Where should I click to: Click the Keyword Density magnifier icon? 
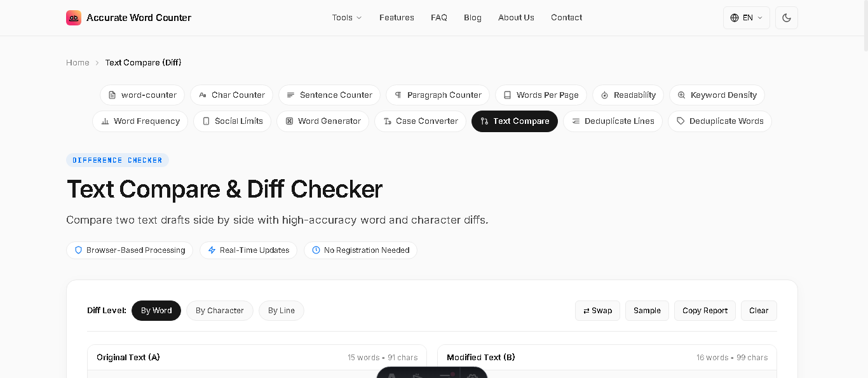point(682,95)
